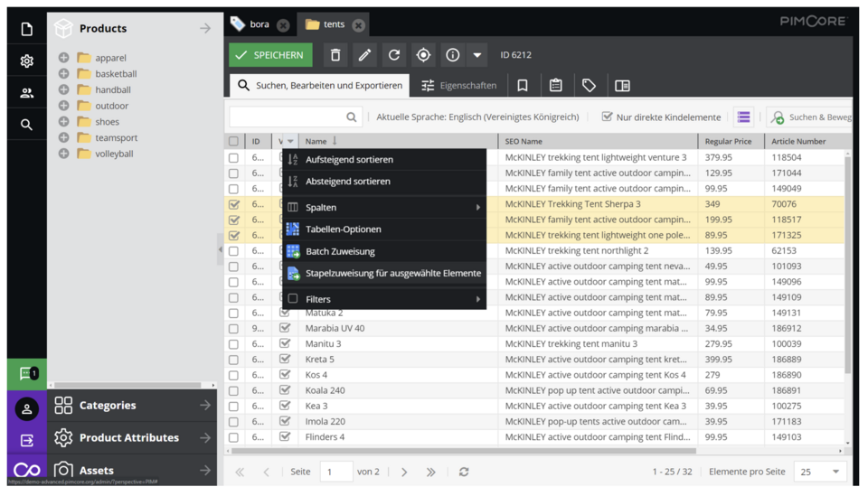This screenshot has width=868, height=496.
Task: Toggle the select-all header checkbox
Action: click(233, 141)
